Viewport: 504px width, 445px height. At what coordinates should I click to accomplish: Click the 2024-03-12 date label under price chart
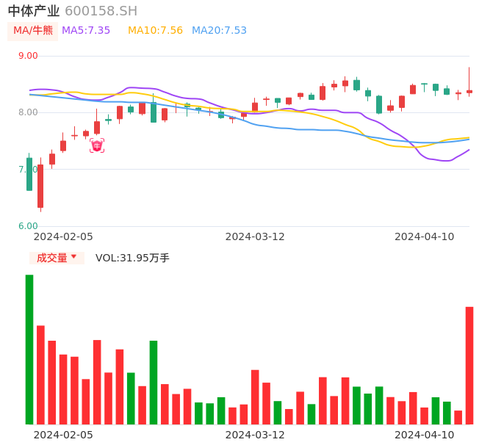point(255,236)
